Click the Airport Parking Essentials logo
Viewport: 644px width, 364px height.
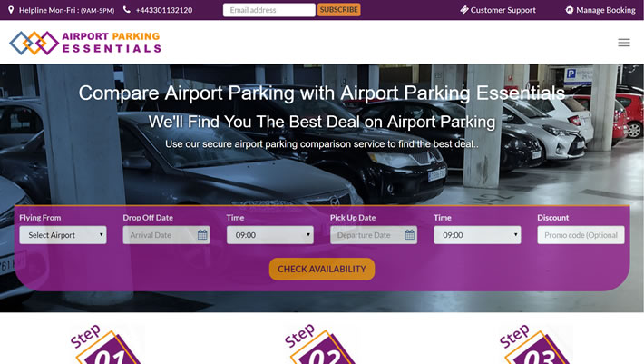(85, 43)
